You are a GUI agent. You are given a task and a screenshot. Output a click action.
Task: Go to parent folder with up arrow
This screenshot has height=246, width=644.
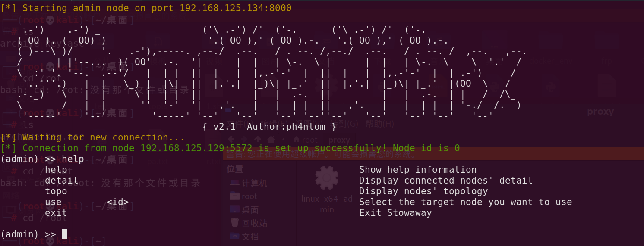point(258,140)
